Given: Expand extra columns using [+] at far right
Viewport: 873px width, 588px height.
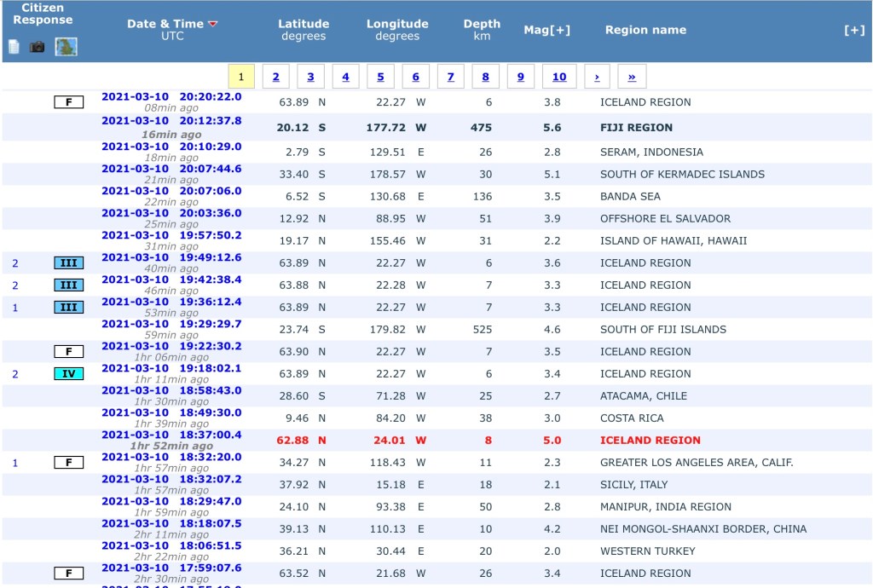Looking at the screenshot, I should (853, 30).
